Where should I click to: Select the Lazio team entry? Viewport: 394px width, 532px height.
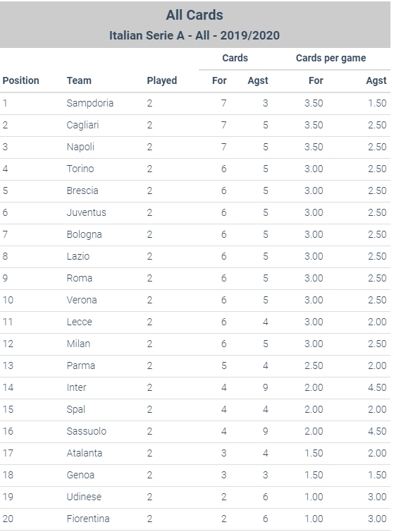coord(78,256)
